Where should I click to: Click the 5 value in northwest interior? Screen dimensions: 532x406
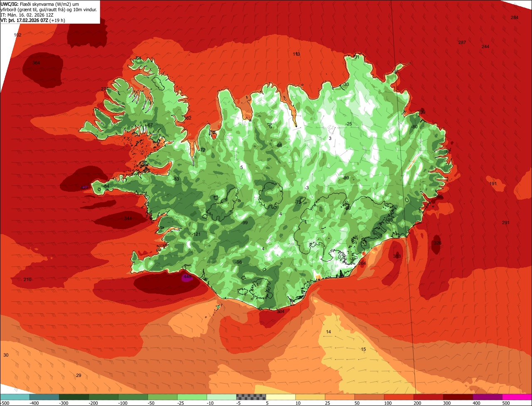tap(241, 167)
